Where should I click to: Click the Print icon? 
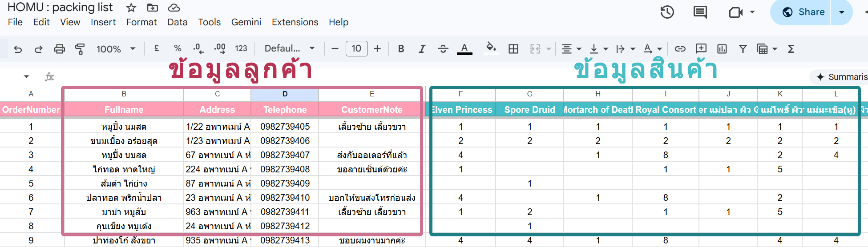pos(59,49)
